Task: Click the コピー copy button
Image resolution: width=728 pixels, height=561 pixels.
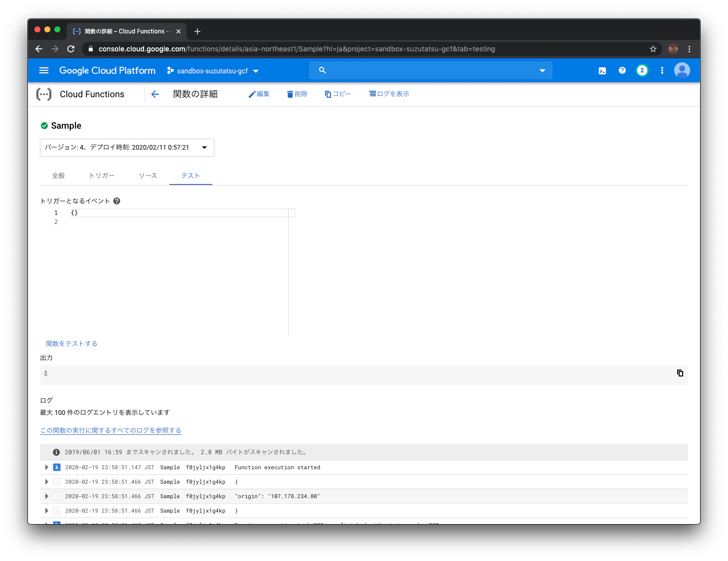Action: [338, 94]
